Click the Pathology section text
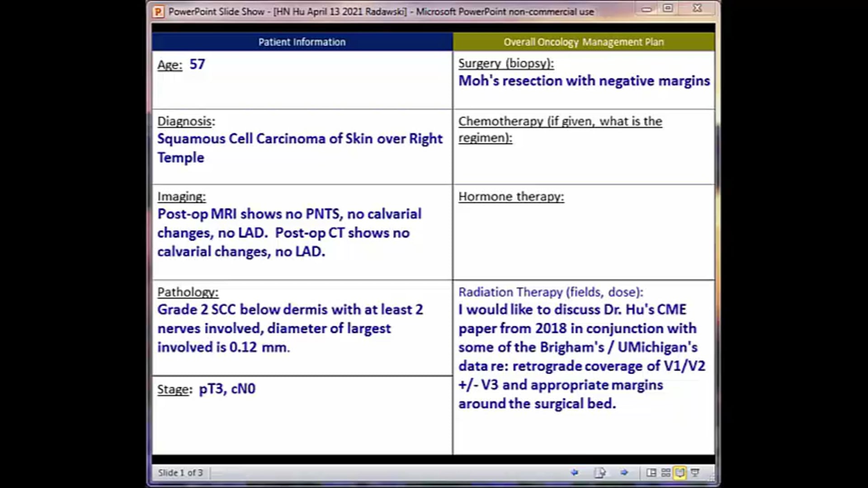Screen dimensions: 868x488 290,328
